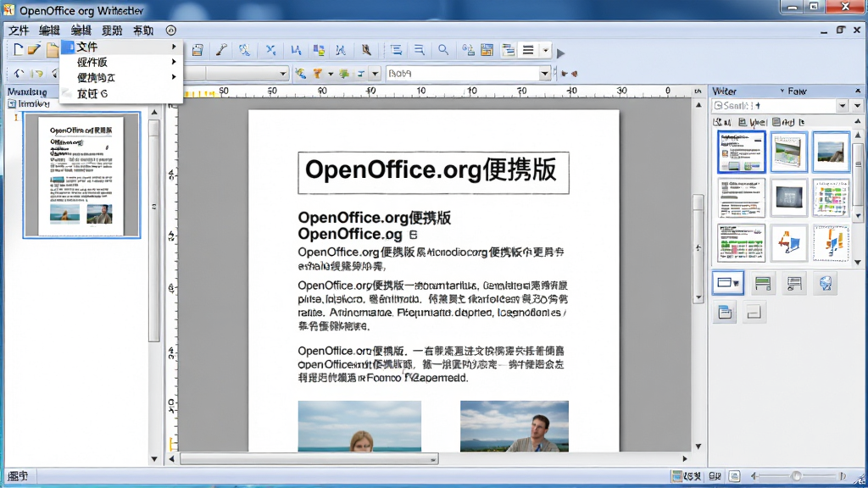Viewport: 868px width, 488px height.
Task: Switch to the third tab above the sidebar gallery
Action: coord(788,122)
